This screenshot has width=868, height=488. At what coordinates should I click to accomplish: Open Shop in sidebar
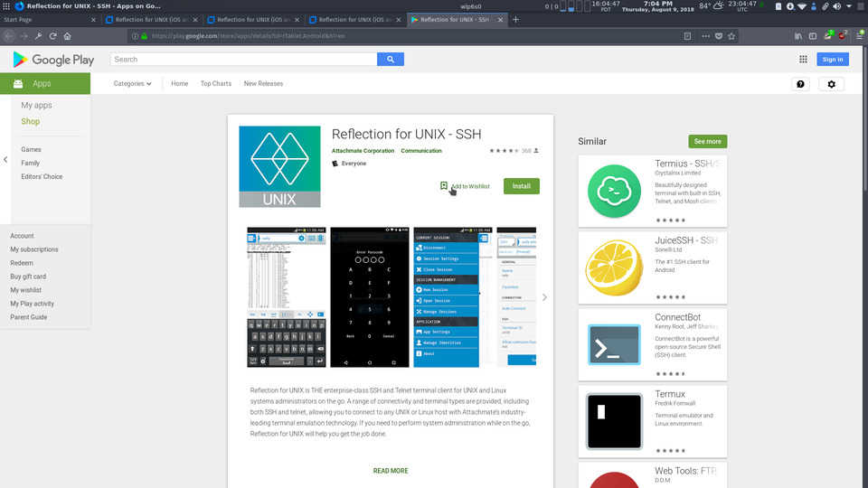click(31, 121)
